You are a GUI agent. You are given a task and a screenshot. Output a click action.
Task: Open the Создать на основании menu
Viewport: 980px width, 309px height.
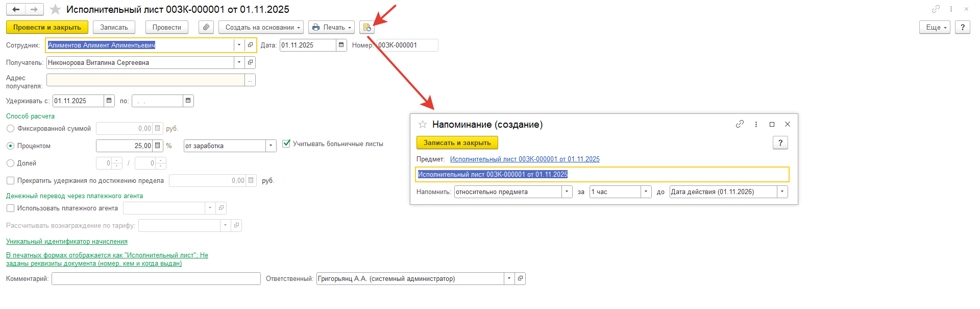pyautogui.click(x=261, y=28)
